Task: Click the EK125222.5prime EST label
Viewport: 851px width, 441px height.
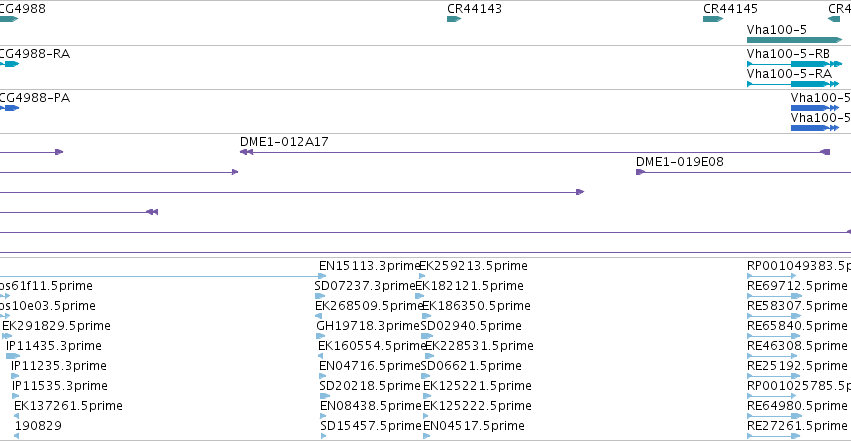Action: click(477, 406)
